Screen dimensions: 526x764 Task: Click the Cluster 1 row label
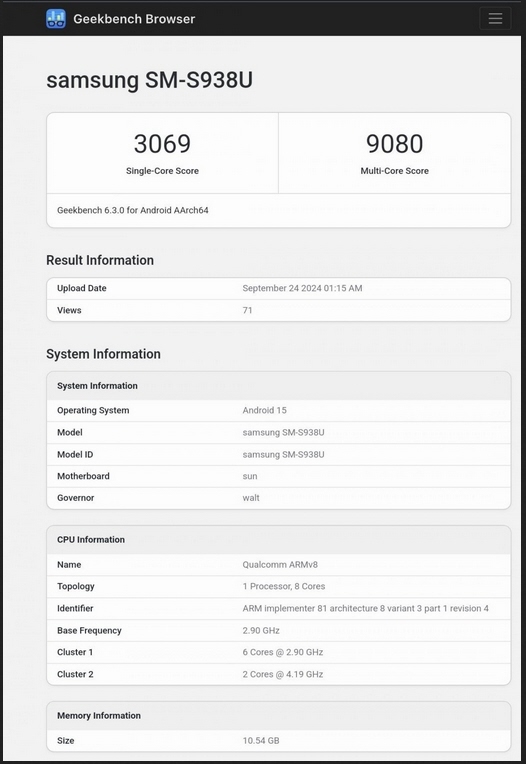point(75,652)
